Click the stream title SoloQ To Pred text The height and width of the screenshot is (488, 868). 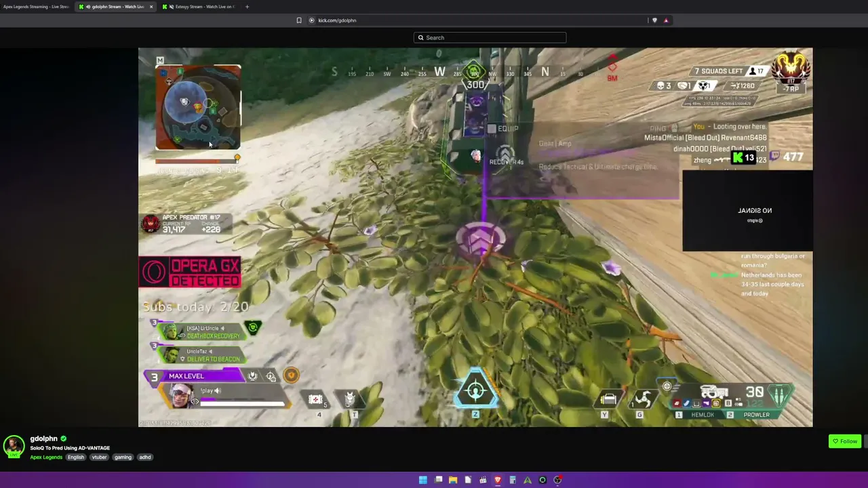click(70, 448)
